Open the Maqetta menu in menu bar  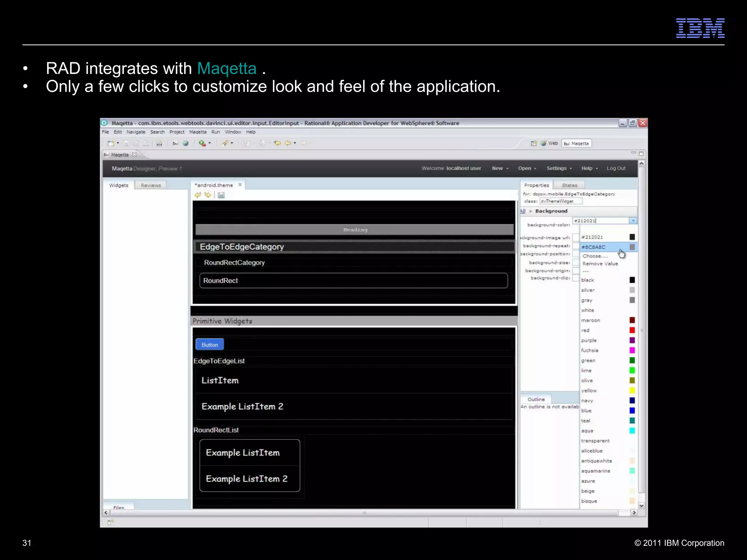pyautogui.click(x=198, y=132)
